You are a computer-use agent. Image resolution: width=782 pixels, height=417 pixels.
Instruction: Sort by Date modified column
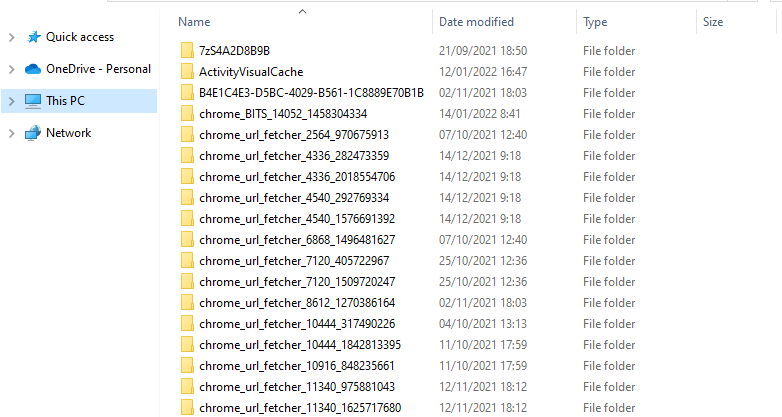pyautogui.click(x=476, y=21)
